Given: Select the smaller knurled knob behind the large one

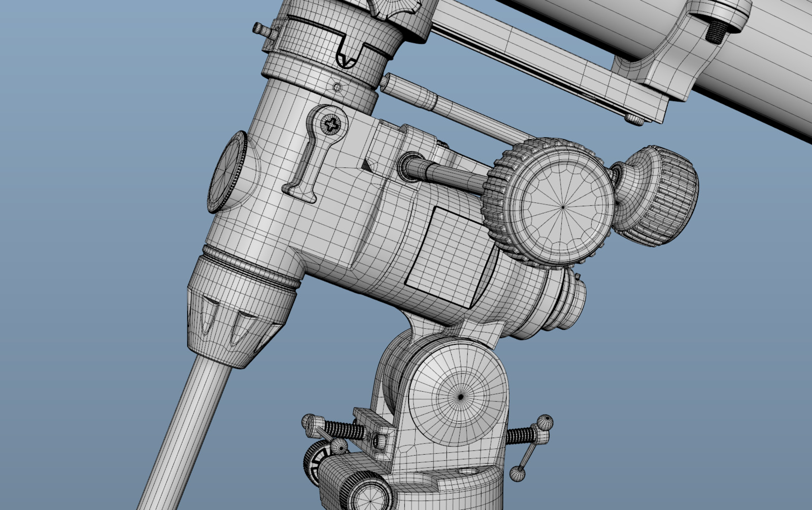Looking at the screenshot, I should (x=656, y=195).
